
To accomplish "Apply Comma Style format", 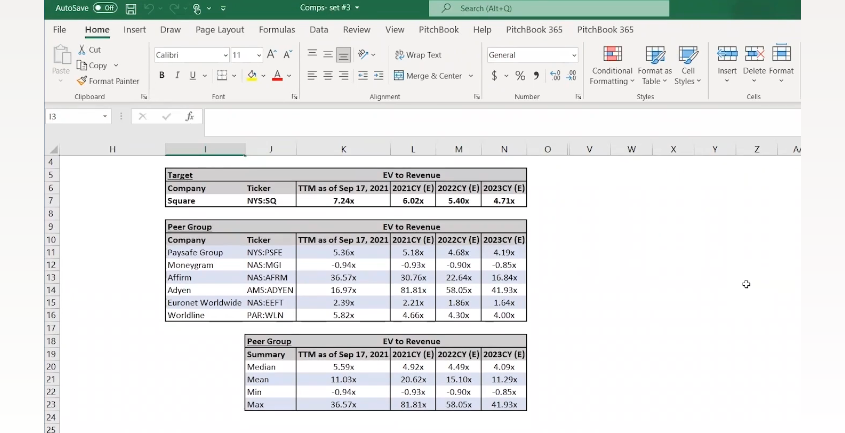I will [536, 76].
